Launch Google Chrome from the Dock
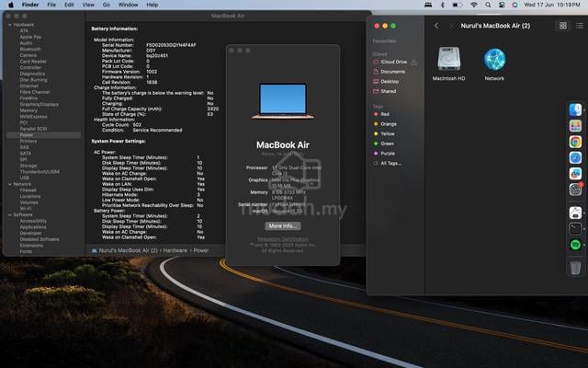The image size is (588, 368). (575, 142)
